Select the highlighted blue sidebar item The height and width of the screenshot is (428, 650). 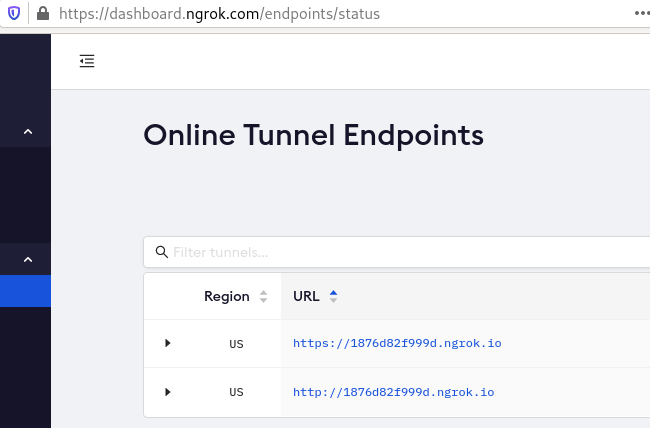25,291
